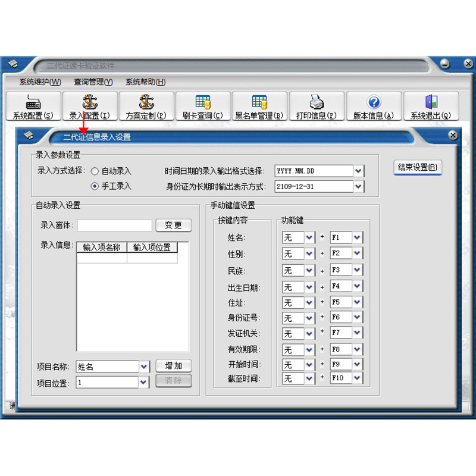Open the 系统维护 menu

click(x=40, y=82)
